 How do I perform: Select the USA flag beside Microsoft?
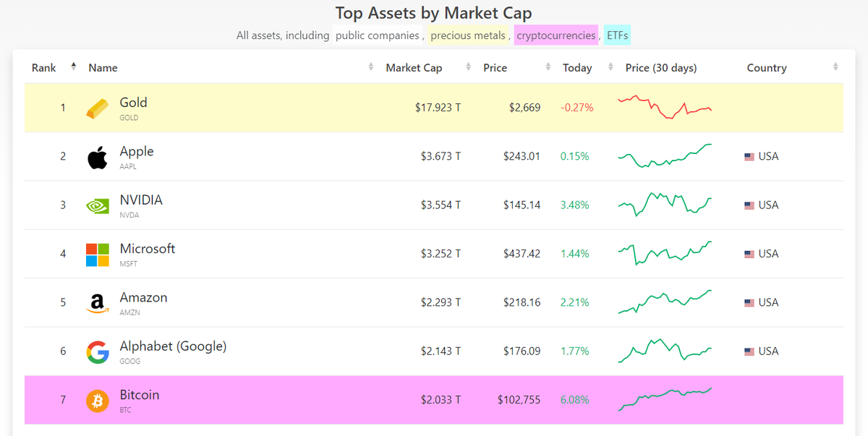click(750, 254)
